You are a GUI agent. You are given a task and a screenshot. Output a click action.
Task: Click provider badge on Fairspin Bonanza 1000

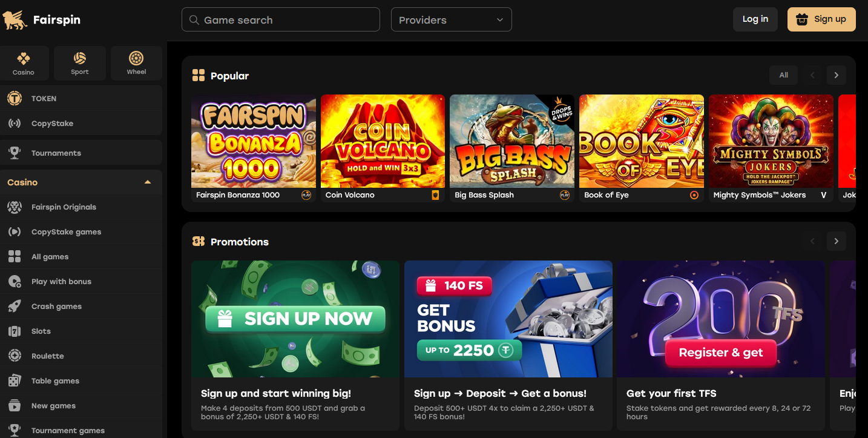306,195
